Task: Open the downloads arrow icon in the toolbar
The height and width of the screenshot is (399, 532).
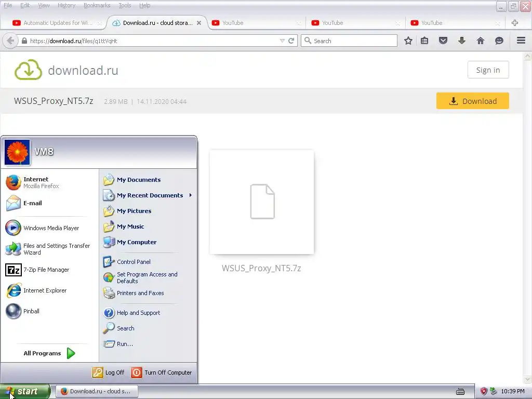Action: point(462,41)
